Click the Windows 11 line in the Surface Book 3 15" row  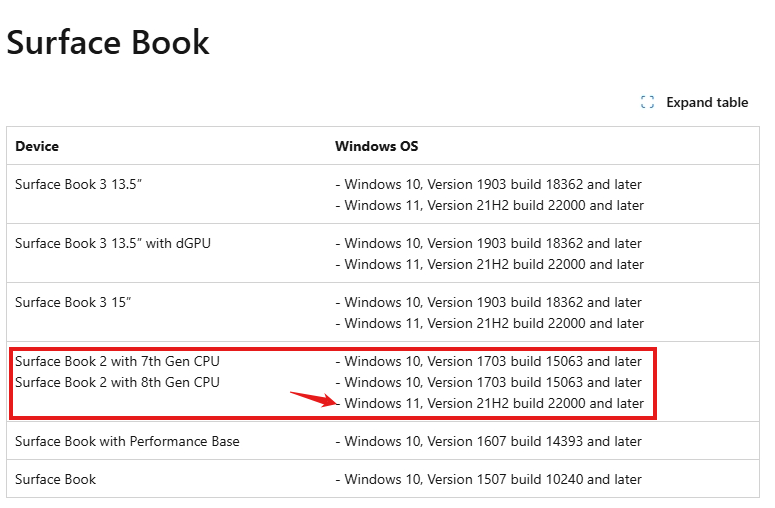pos(494,323)
